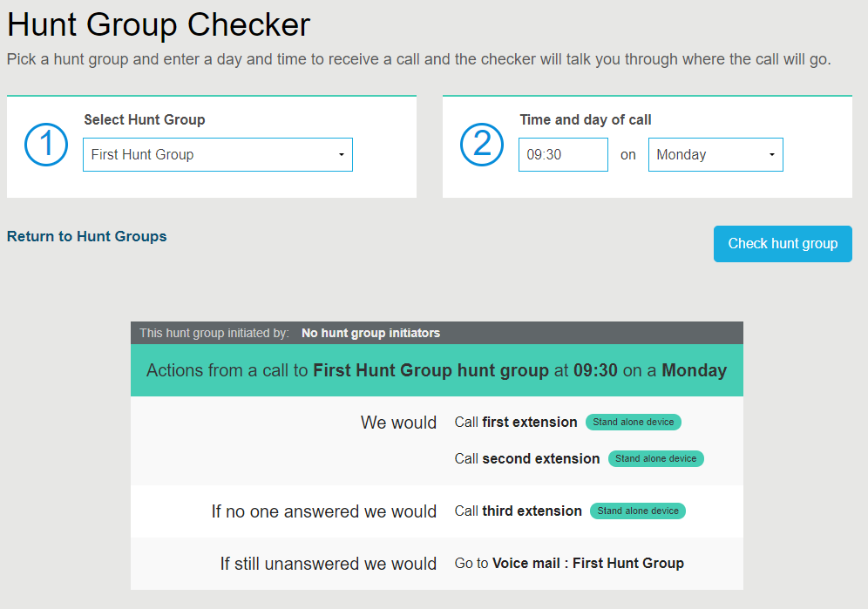Click the Stand alone device badge beside first extension
The image size is (868, 609).
[x=634, y=422]
